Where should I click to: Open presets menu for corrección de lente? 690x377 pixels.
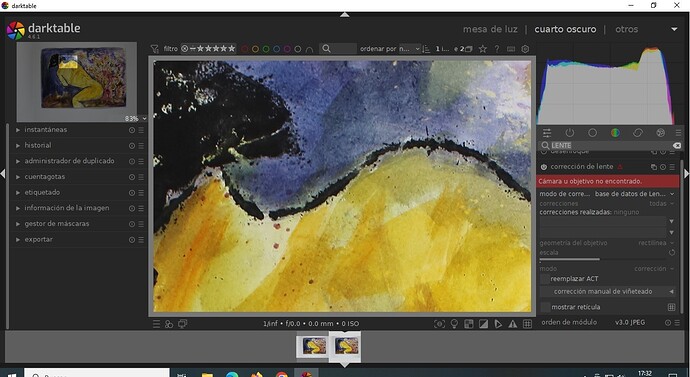click(672, 167)
